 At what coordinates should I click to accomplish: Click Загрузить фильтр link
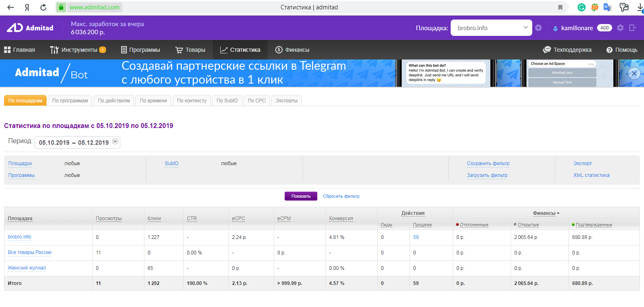click(x=487, y=175)
